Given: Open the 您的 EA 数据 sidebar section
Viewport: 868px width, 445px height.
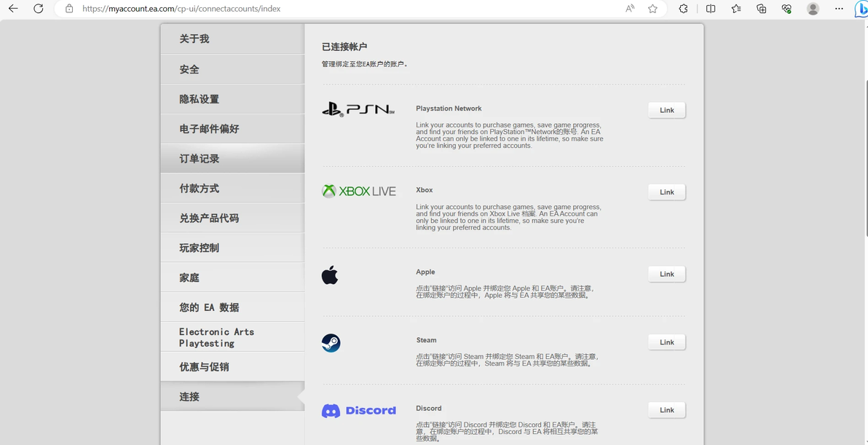Looking at the screenshot, I should (232, 307).
